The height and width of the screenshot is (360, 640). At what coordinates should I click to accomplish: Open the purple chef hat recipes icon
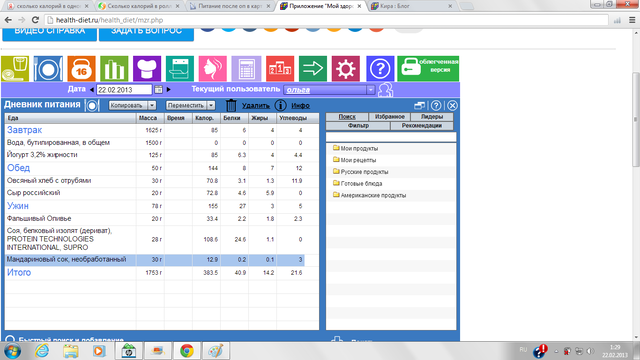(147, 69)
